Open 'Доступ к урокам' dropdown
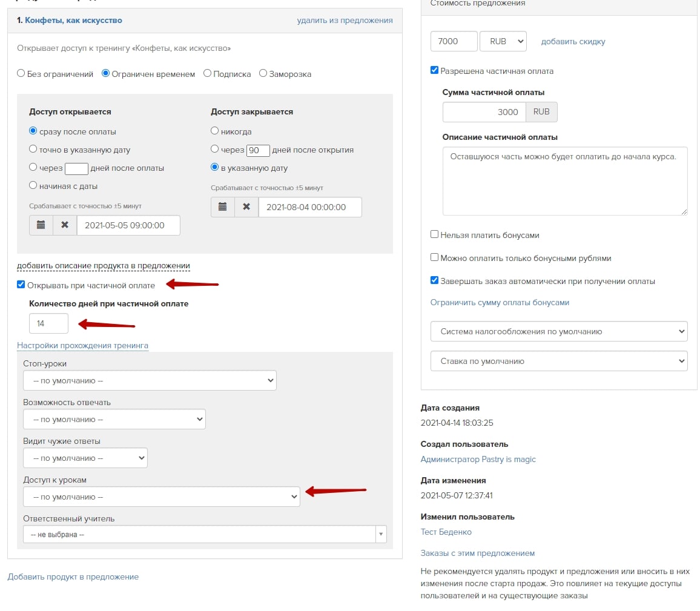 [x=162, y=497]
